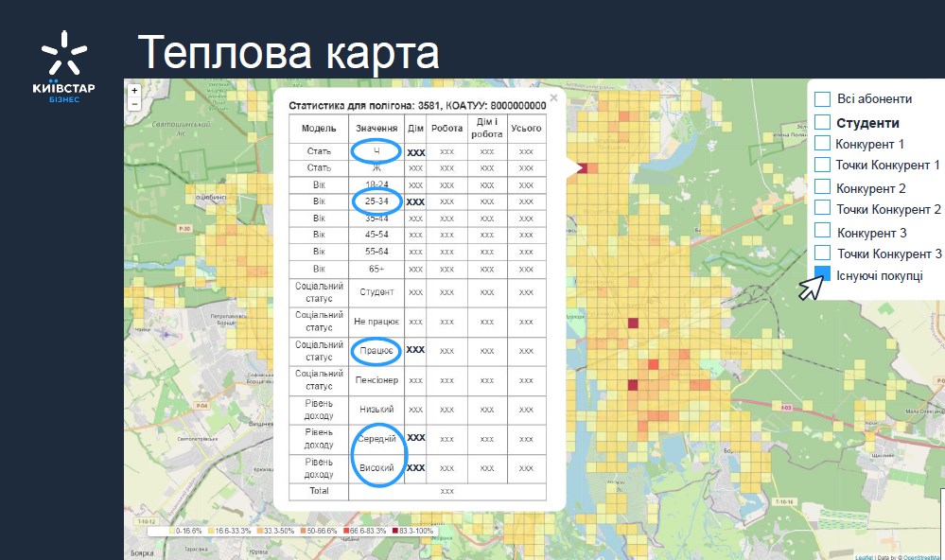Click the Kyivstar Business logo
Viewport: 945px width, 560px height.
62,68
